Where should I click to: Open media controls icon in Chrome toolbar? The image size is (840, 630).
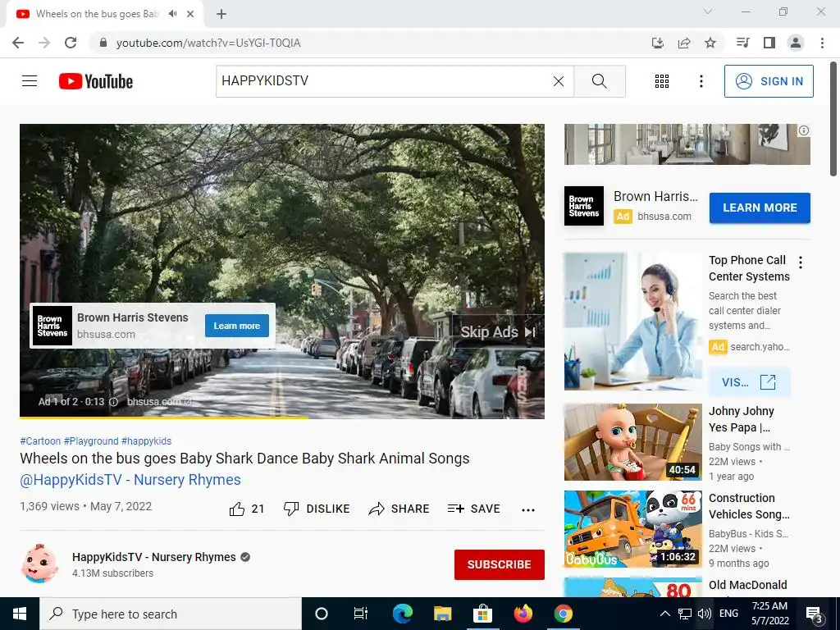point(742,43)
